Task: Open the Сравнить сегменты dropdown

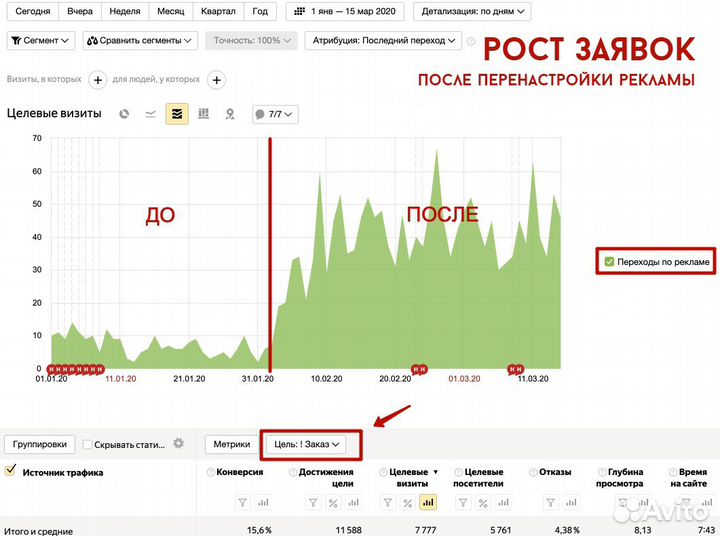Action: coord(140,40)
